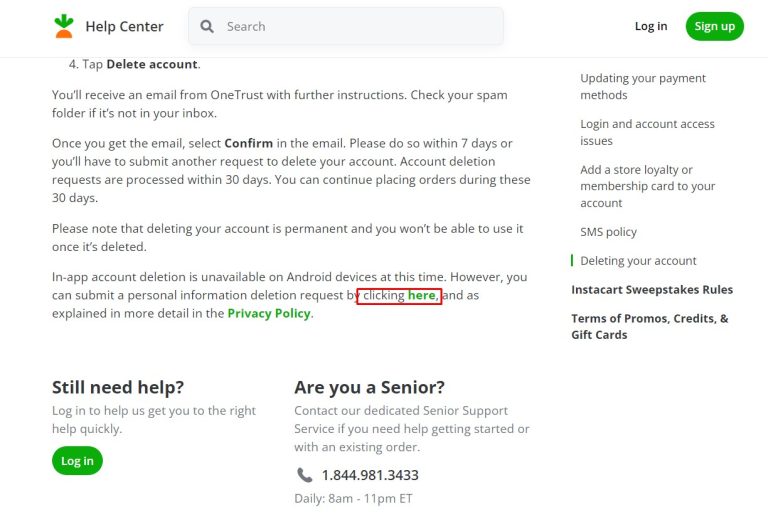Click the 1.844.981.3433 phone number
The height and width of the screenshot is (519, 768).
(x=370, y=475)
